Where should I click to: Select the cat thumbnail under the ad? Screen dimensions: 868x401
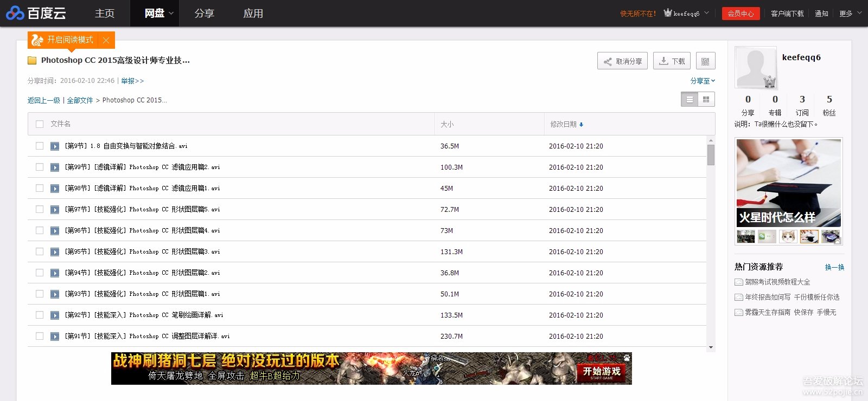pos(788,236)
